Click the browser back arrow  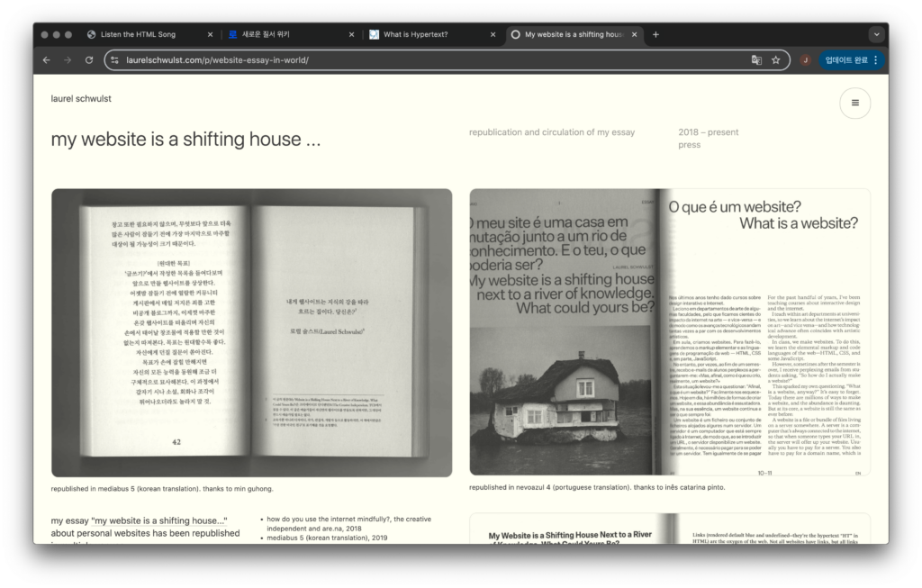coord(46,60)
